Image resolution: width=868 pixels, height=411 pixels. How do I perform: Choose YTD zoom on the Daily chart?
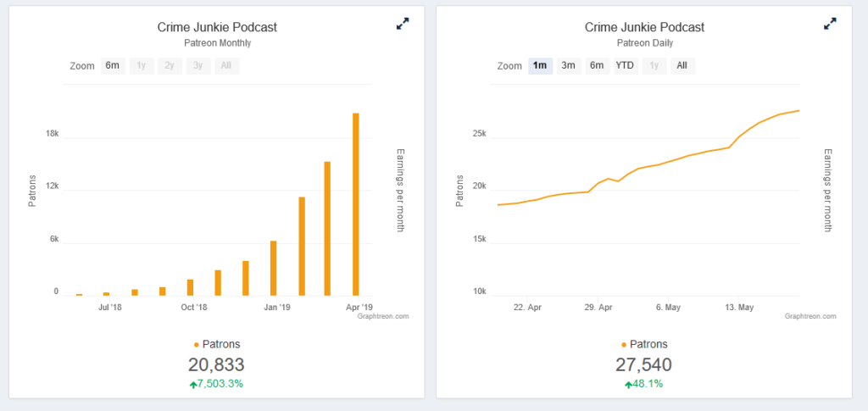point(626,66)
